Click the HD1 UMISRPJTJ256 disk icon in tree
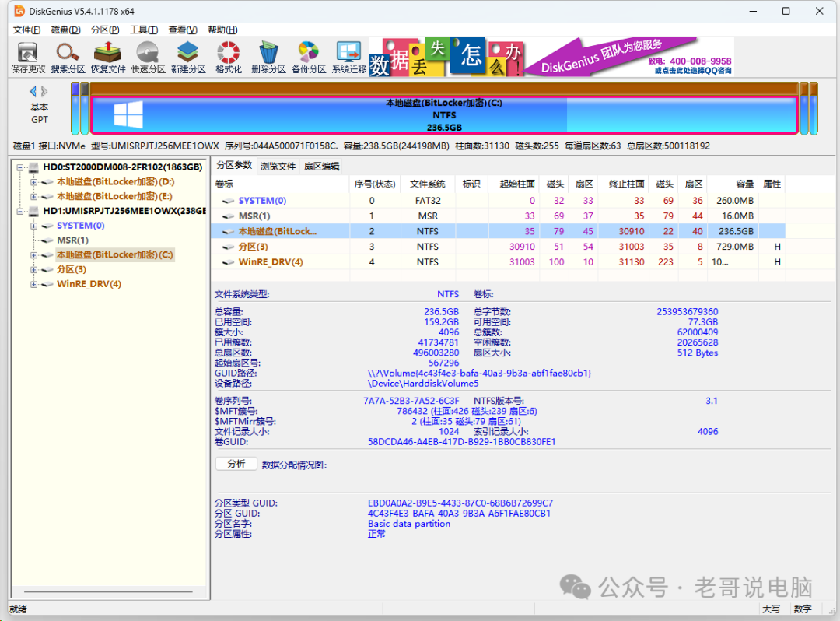Screen dimensions: 840x621 33,211
